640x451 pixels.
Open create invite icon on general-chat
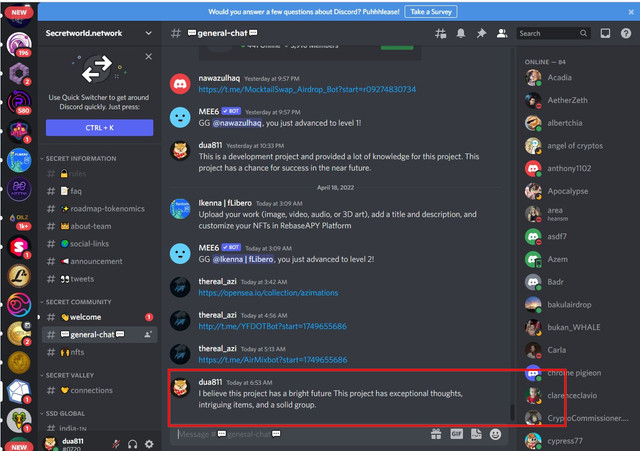coord(148,335)
